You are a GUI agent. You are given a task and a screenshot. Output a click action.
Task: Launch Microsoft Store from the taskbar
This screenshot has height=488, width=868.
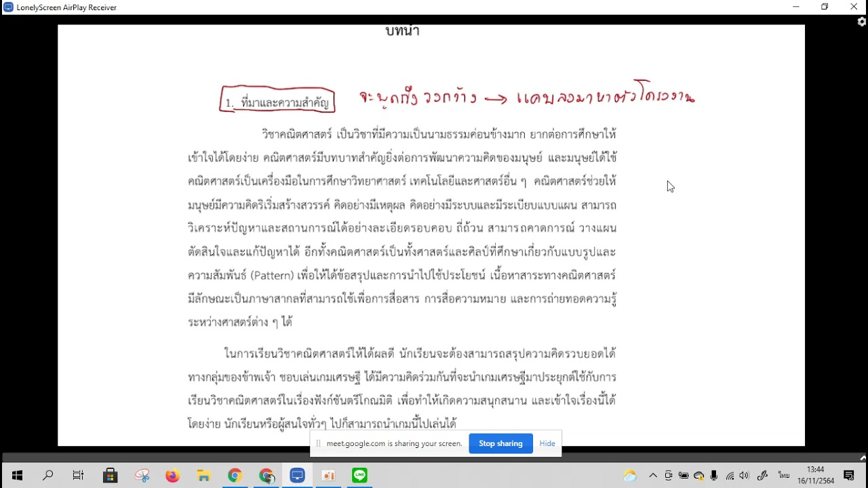click(x=110, y=476)
